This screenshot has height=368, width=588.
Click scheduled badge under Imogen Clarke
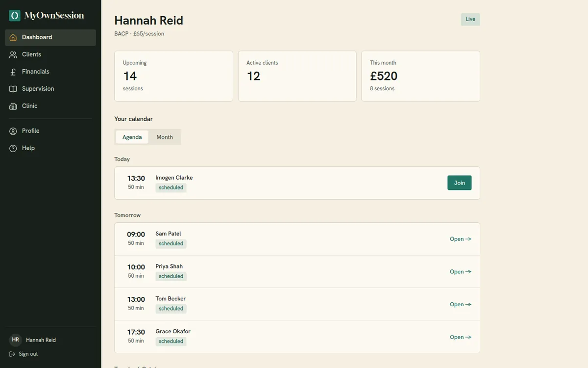[171, 187]
